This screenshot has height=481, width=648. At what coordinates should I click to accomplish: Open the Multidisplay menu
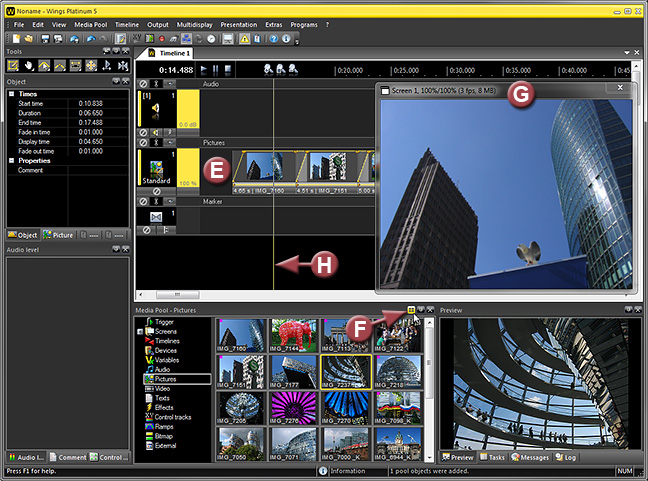(x=194, y=25)
